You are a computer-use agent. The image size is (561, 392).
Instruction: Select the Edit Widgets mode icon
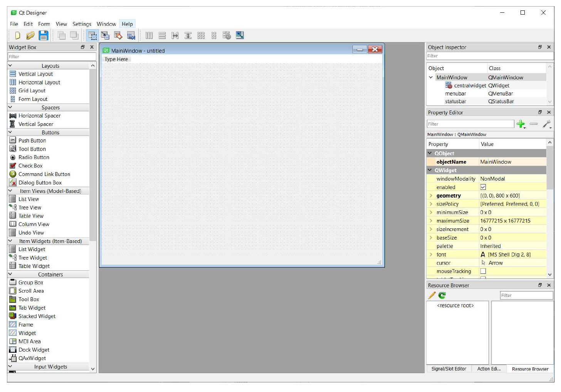(92, 35)
